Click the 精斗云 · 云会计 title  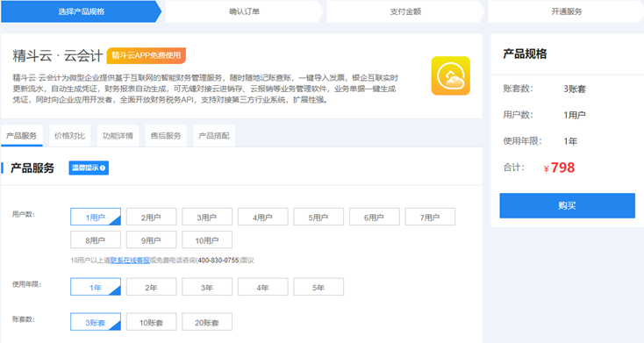[x=58, y=55]
